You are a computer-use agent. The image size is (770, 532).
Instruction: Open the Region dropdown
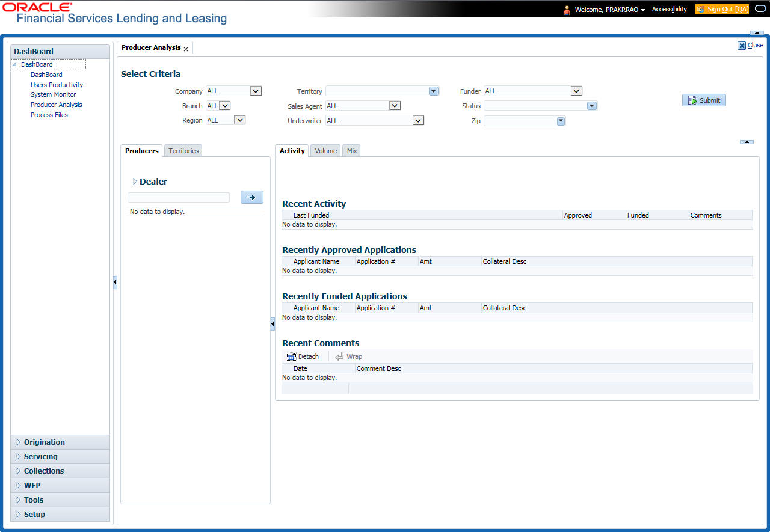(240, 120)
